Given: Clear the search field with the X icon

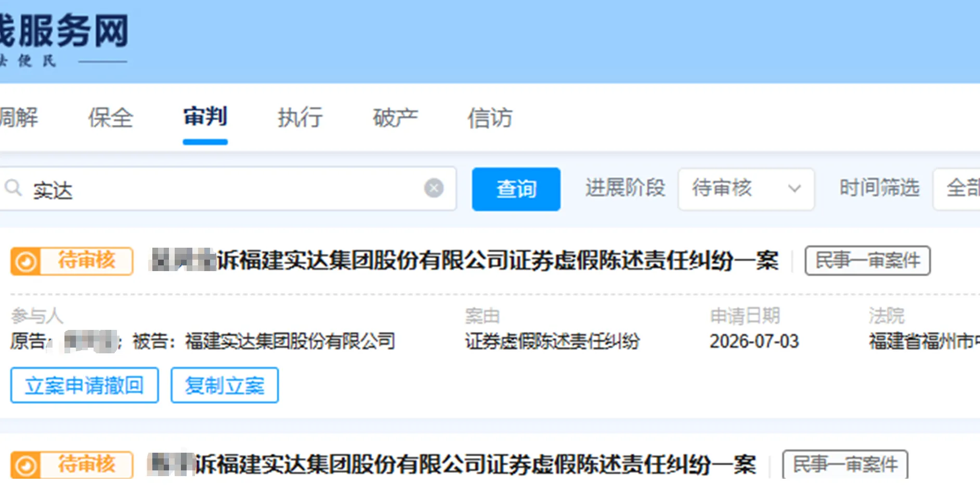Looking at the screenshot, I should [x=434, y=188].
